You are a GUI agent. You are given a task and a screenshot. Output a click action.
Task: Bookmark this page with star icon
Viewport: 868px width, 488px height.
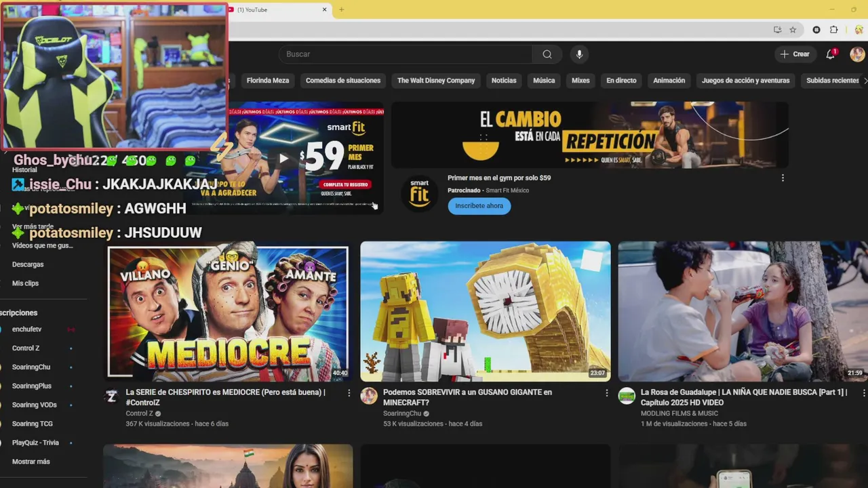point(792,30)
